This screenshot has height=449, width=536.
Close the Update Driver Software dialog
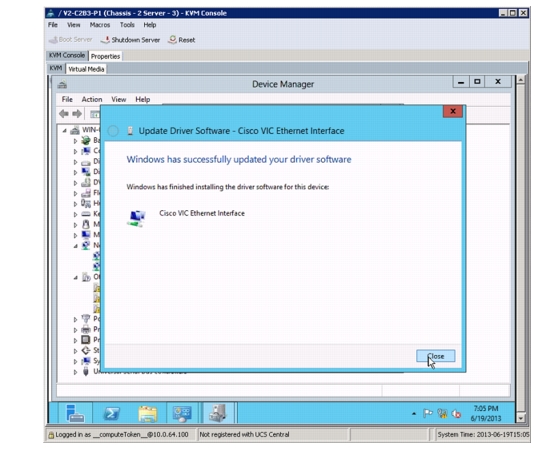[453, 111]
